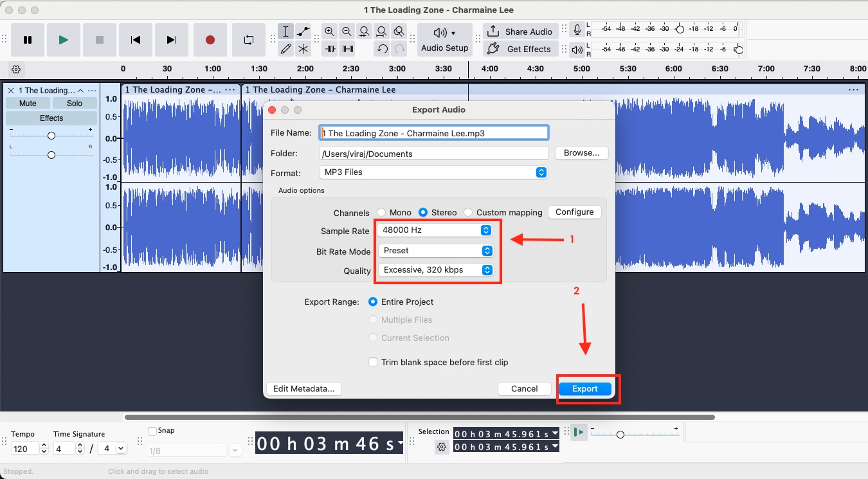Solo the Loading Zone track
Screen dimensions: 868x479
74,103
